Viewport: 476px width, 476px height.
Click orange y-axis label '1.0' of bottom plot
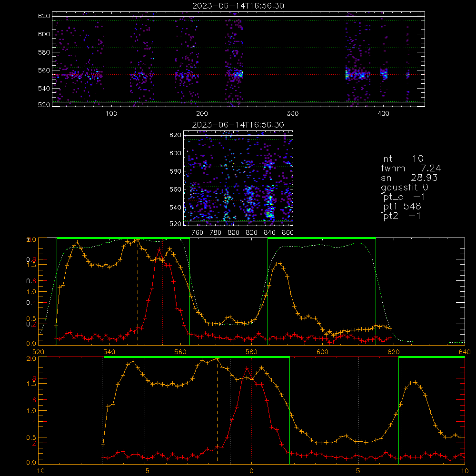click(x=31, y=410)
